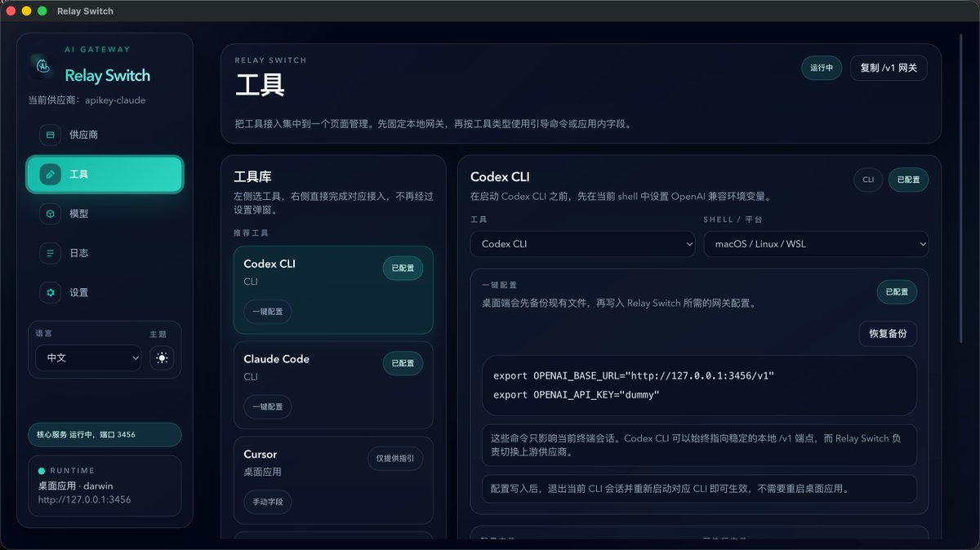Image resolution: width=980 pixels, height=550 pixels.
Task: Go to the 供应商 page
Action: pos(105,135)
